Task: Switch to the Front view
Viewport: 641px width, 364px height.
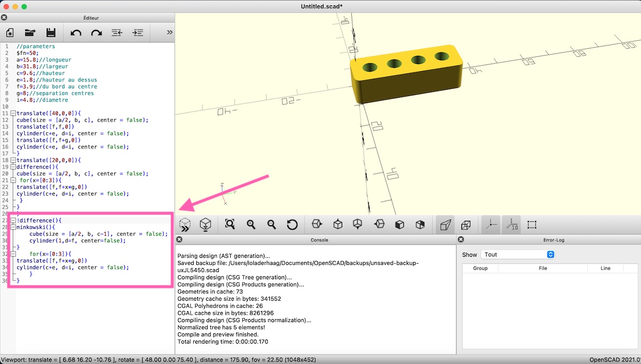Action: (400, 224)
